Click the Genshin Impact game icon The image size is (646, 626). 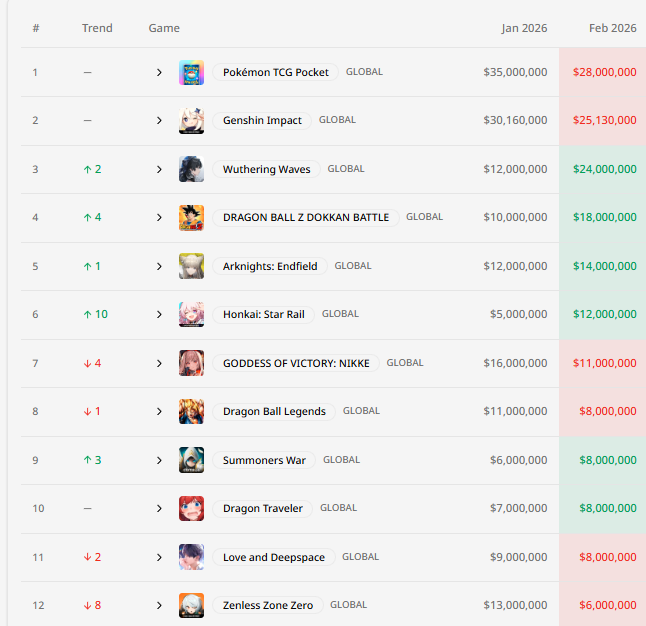191,121
